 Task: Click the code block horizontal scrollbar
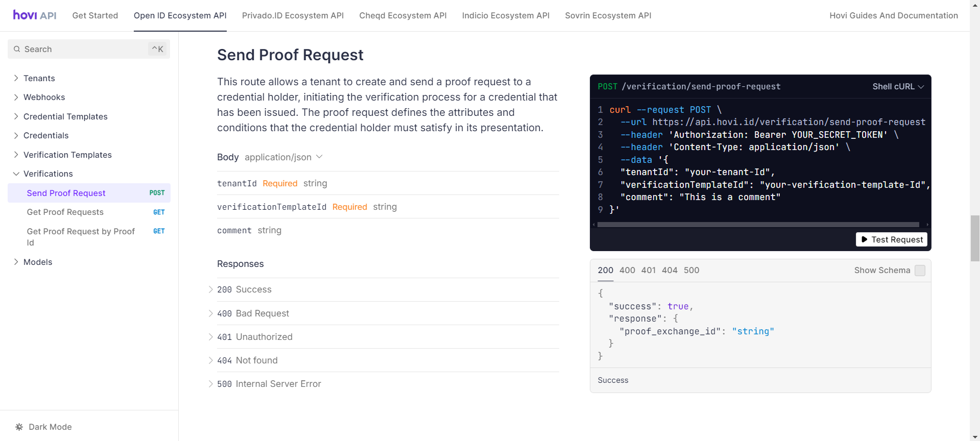[758, 225]
